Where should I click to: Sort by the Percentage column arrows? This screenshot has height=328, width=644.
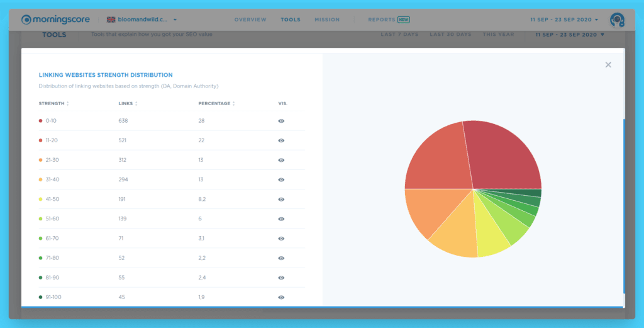(x=234, y=104)
